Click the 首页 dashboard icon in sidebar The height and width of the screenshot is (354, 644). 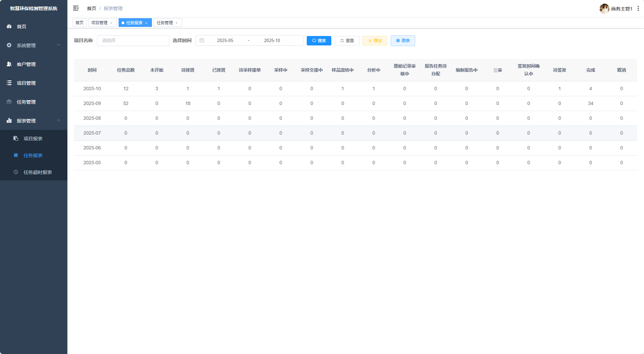(9, 26)
